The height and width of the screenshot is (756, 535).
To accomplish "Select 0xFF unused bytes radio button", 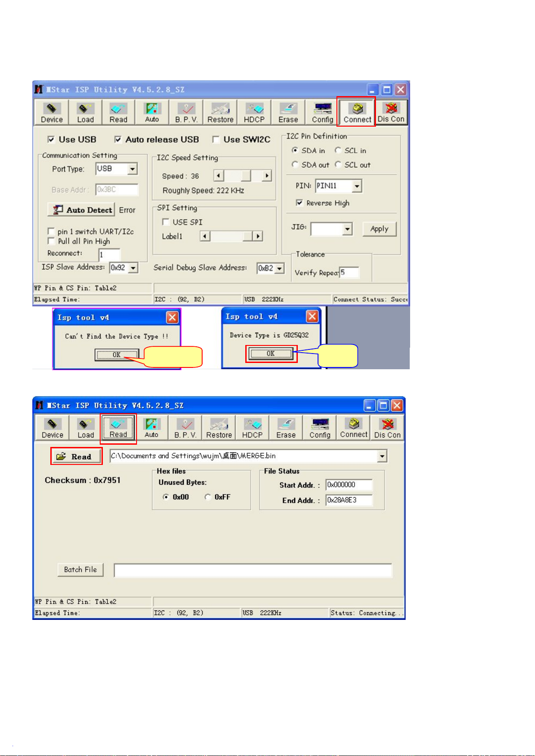I will pyautogui.click(x=208, y=497).
